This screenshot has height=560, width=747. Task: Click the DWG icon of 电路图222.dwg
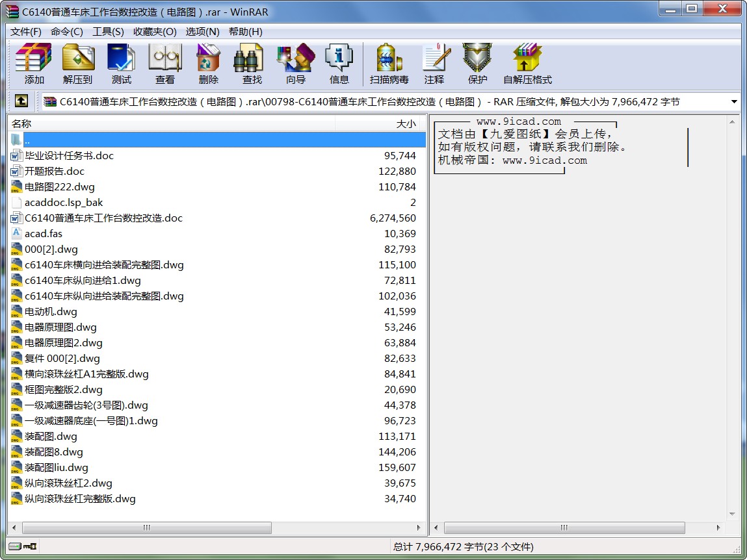tap(17, 186)
